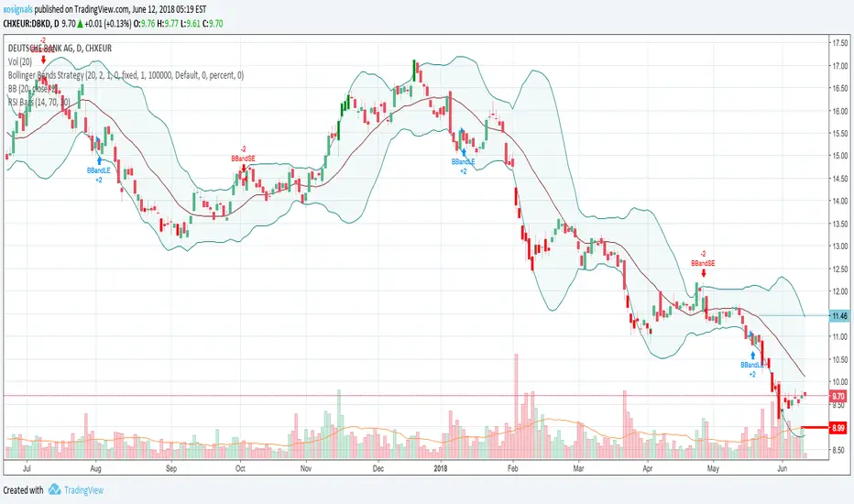Select DEUTSCHE BANK AG, D, CHXEUR legend title

click(60, 48)
